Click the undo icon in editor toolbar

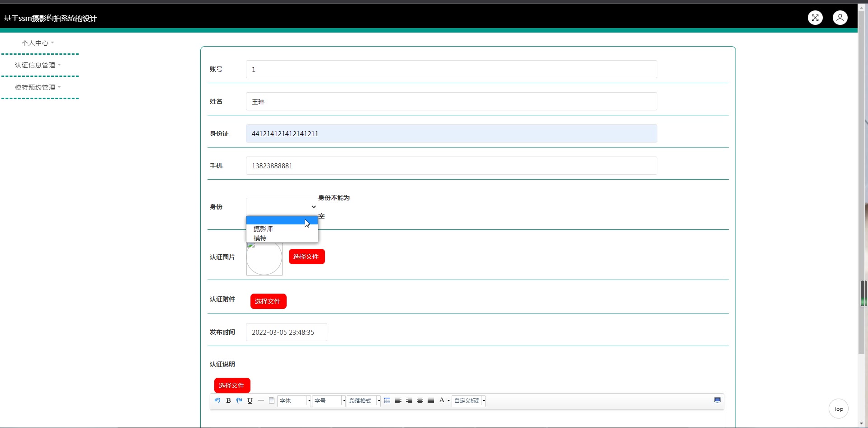pyautogui.click(x=217, y=400)
